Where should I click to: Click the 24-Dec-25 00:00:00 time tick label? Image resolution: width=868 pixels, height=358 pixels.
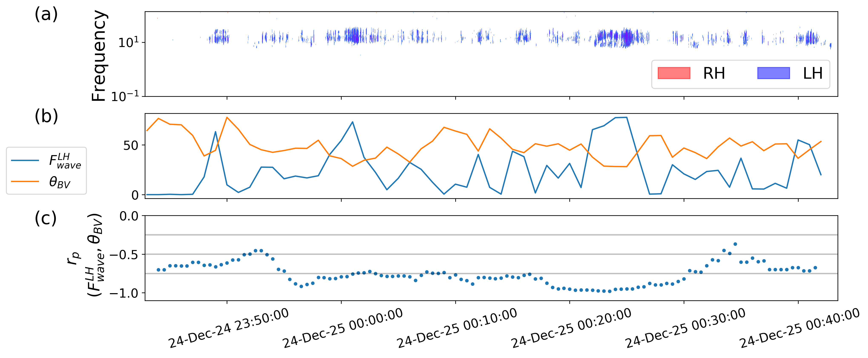pyautogui.click(x=343, y=328)
